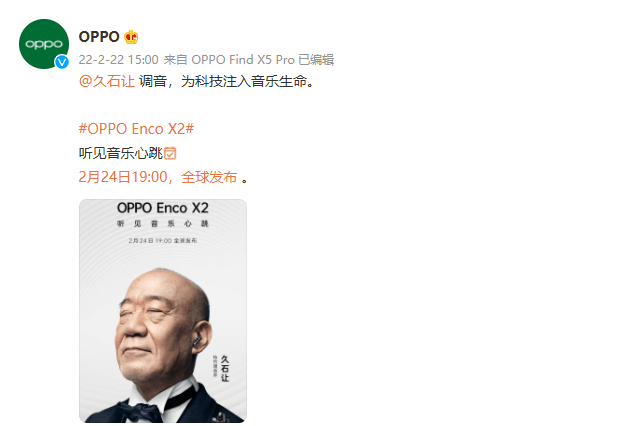Open the #OPPO Enco X2# hashtag topic

pyautogui.click(x=136, y=129)
